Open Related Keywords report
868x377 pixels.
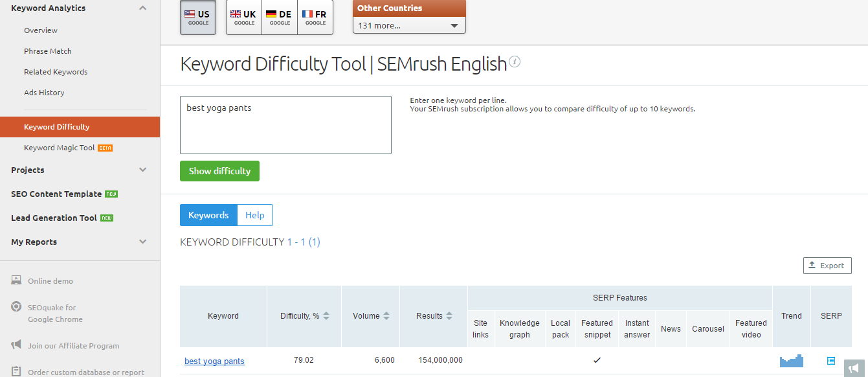point(56,72)
